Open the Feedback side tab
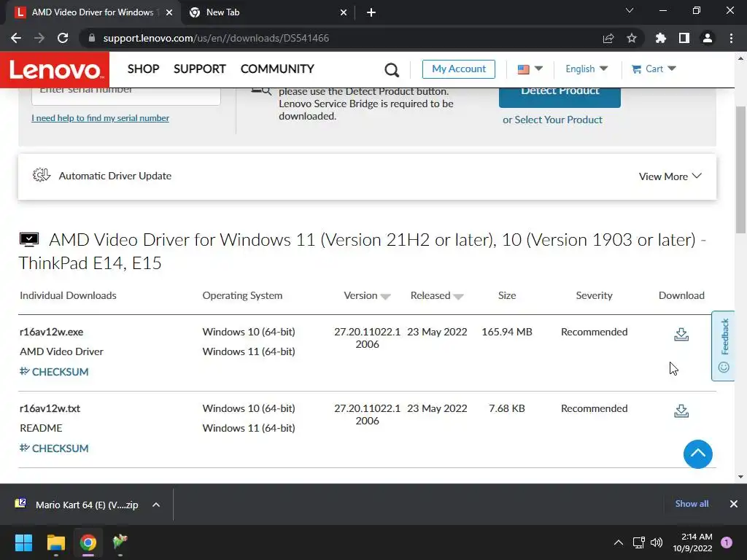The image size is (747, 560). pos(723,346)
